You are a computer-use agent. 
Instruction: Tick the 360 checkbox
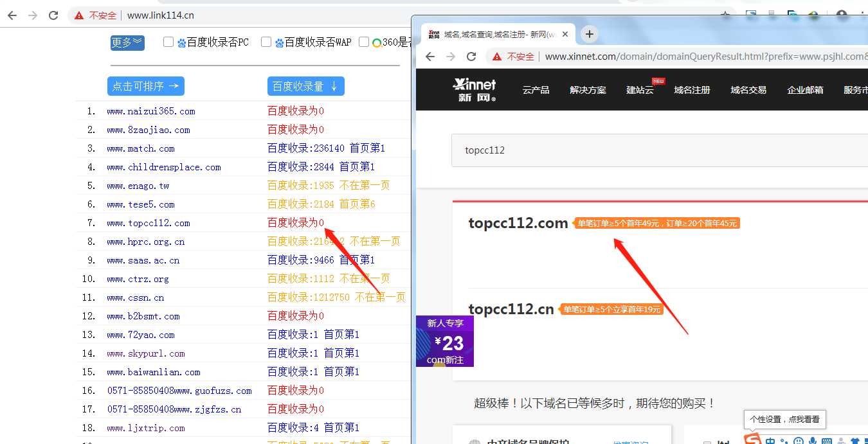pos(364,42)
